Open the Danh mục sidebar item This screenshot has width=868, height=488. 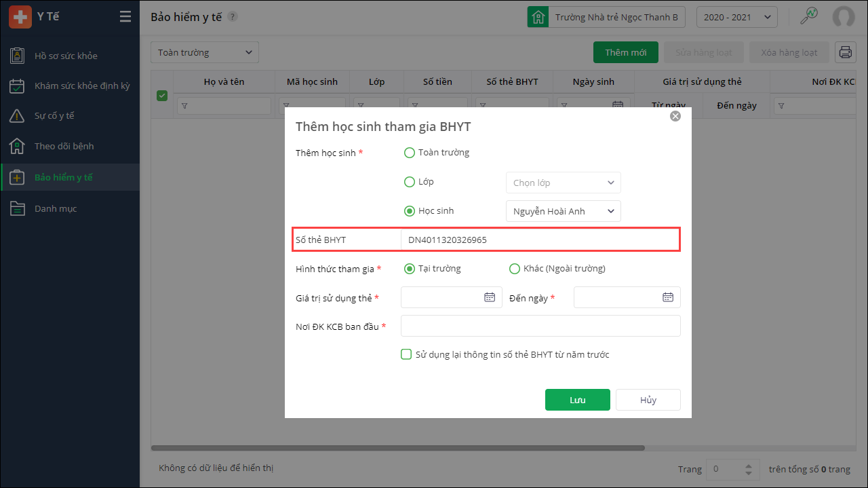pos(56,208)
